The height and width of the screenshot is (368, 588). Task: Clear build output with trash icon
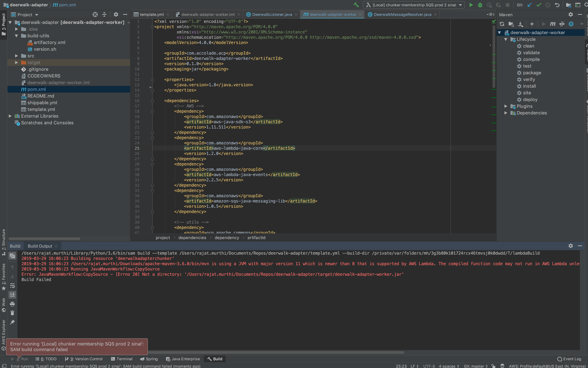point(12,313)
